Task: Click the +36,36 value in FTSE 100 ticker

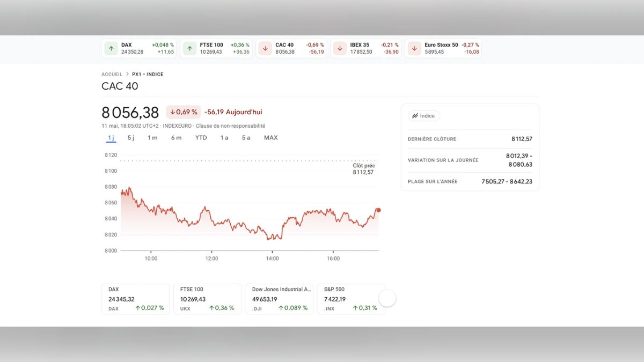Action: point(241,52)
